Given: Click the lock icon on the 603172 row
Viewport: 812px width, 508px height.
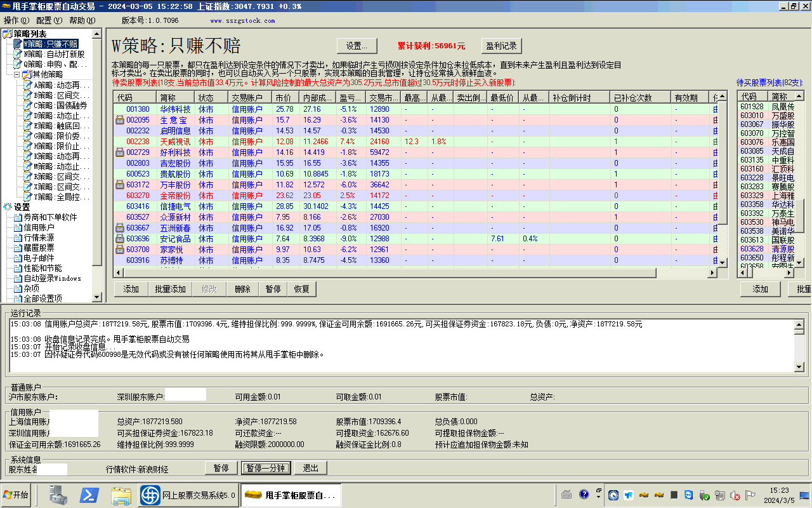Looking at the screenshot, I should 119,185.
